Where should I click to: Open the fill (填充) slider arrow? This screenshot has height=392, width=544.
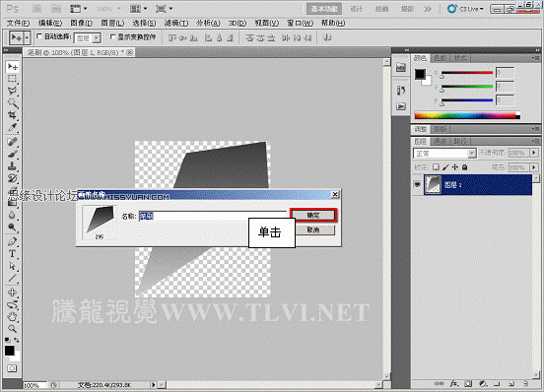coord(534,167)
